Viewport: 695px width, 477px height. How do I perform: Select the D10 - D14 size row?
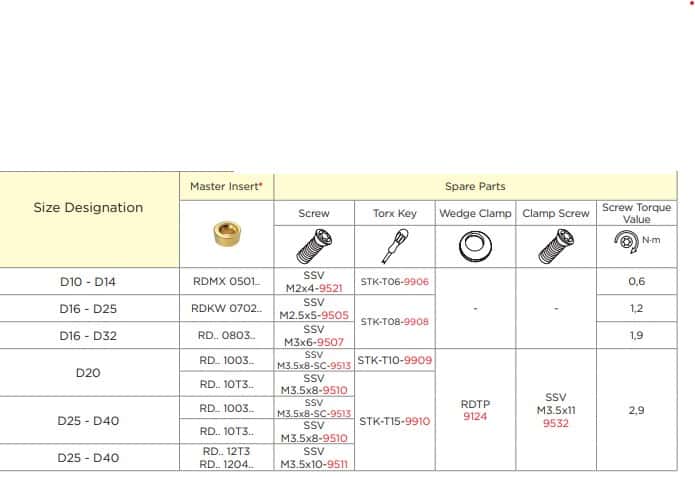click(88, 282)
